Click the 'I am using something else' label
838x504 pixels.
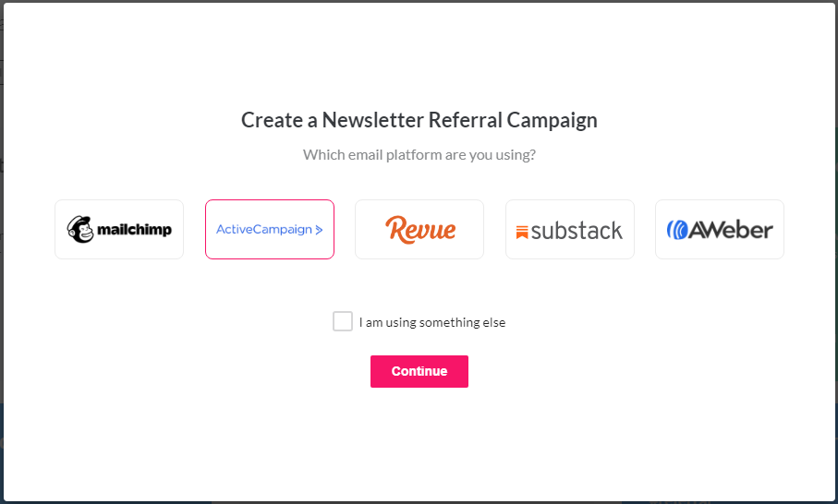(x=432, y=322)
